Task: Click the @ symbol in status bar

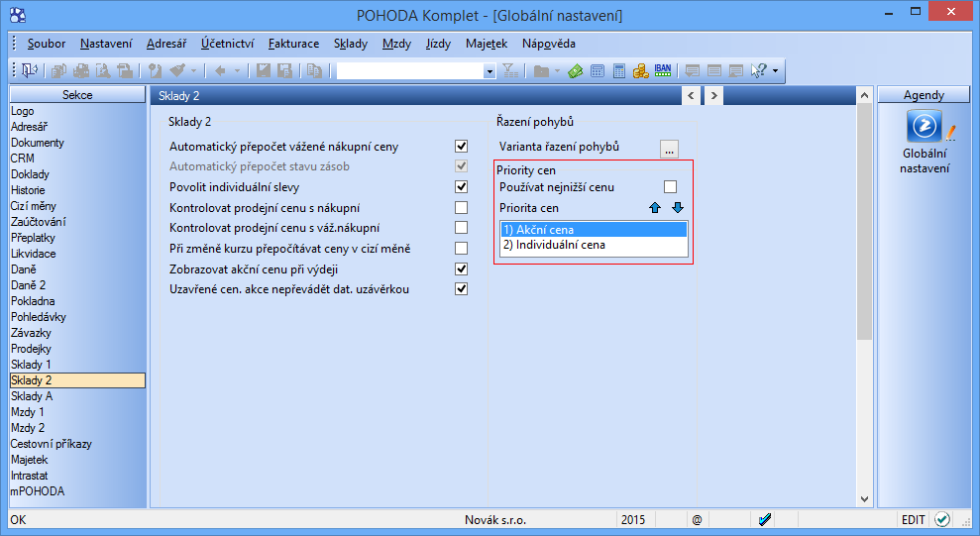Action: [x=697, y=520]
